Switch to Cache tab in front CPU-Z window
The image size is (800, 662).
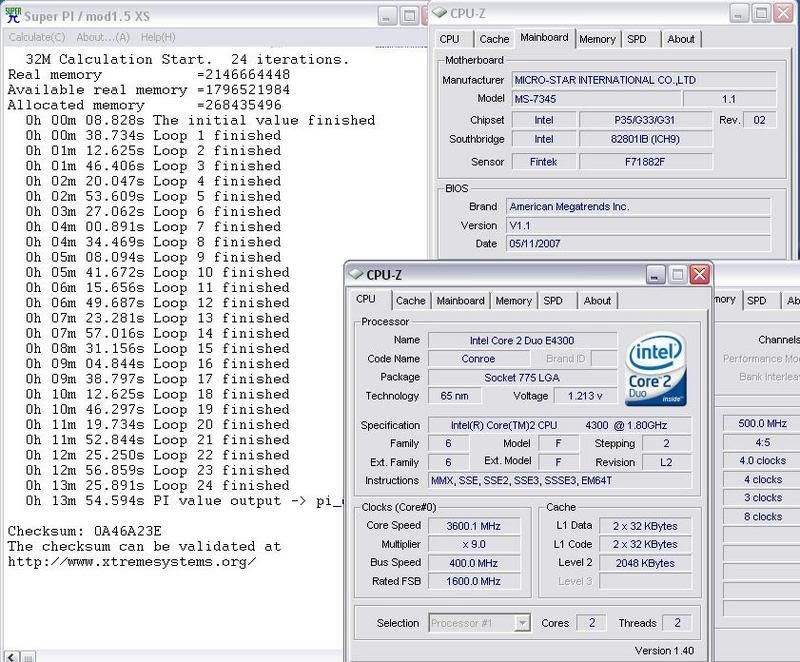point(409,301)
